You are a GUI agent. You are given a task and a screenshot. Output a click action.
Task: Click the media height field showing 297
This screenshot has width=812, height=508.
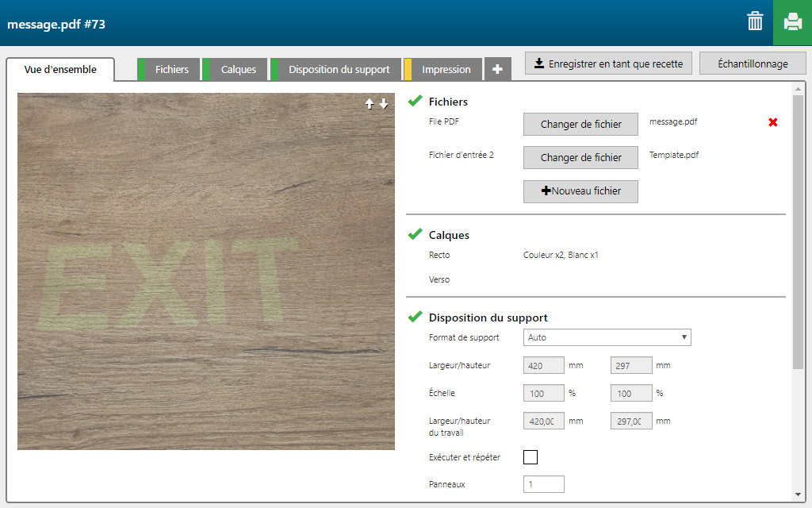coord(631,365)
